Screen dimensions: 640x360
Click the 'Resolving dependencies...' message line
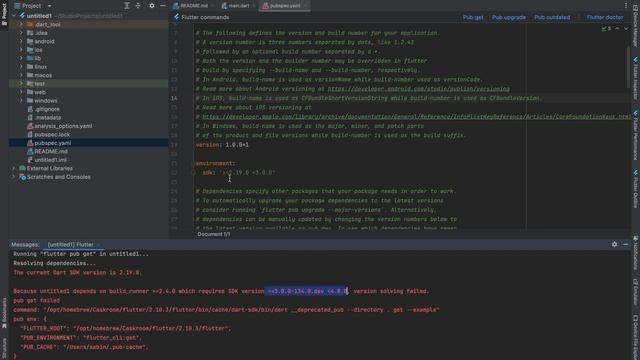54,263
